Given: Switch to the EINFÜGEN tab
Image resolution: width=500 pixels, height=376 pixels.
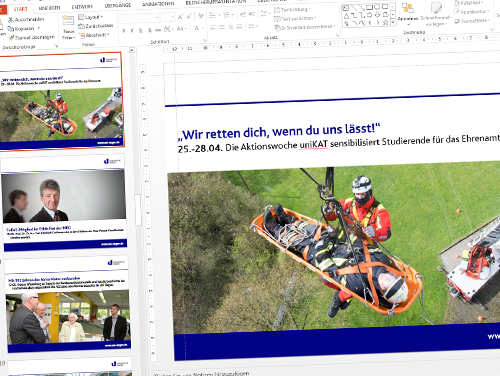Looking at the screenshot, I should click(x=49, y=8).
